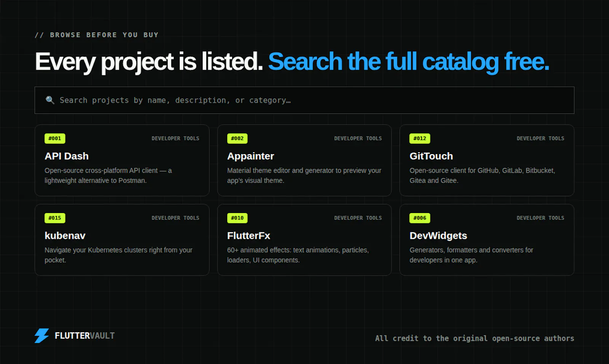609x364 pixels.
Task: Click kubenav description about Kubernetes clusters
Action: click(118, 255)
